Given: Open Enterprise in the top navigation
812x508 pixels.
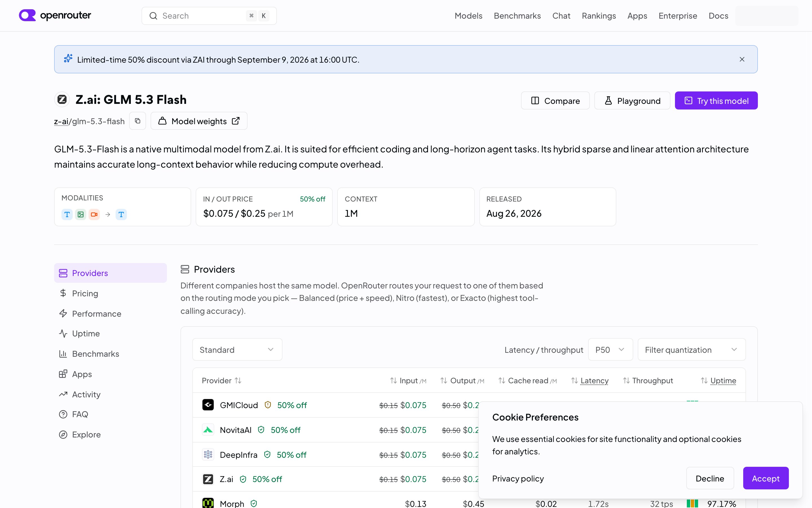Looking at the screenshot, I should (678, 16).
